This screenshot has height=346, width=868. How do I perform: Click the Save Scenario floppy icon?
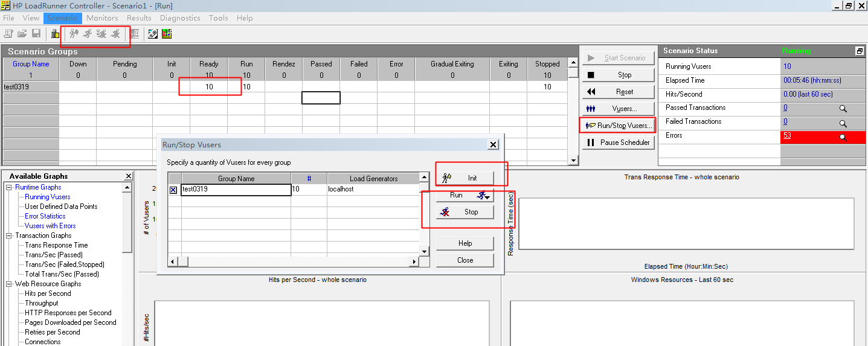[36, 34]
